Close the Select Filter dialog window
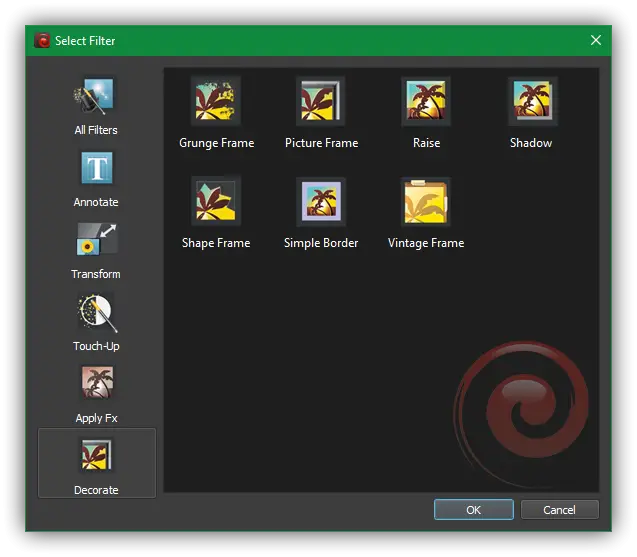 coord(596,41)
